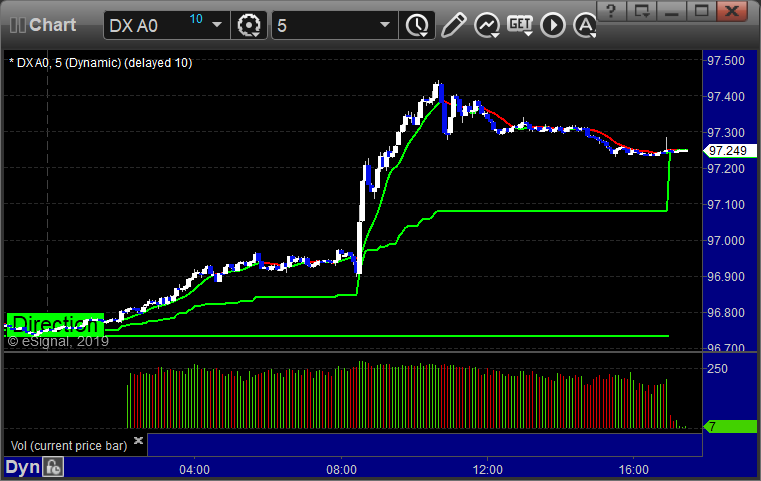Click the 97.249 current price marker

coord(730,151)
